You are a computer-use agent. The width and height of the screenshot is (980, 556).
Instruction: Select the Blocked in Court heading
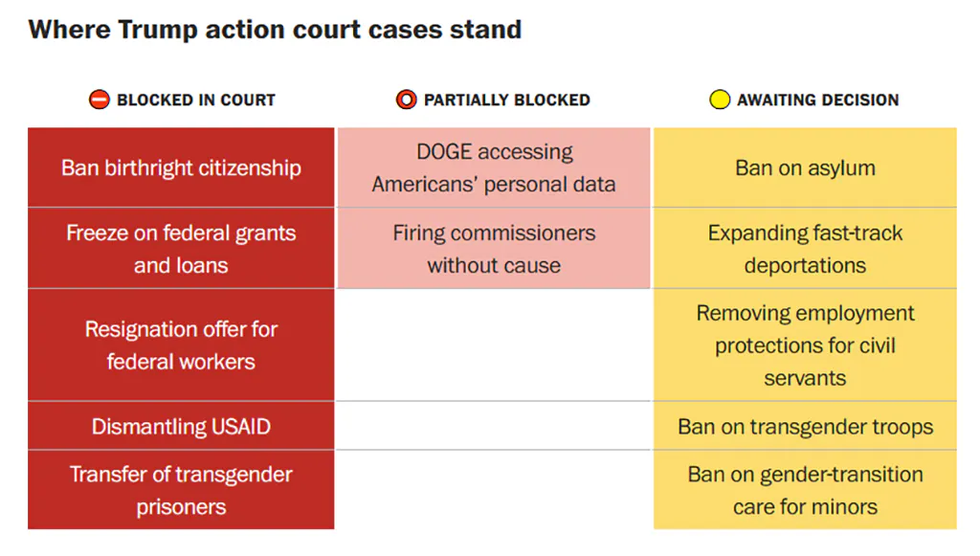coord(195,100)
